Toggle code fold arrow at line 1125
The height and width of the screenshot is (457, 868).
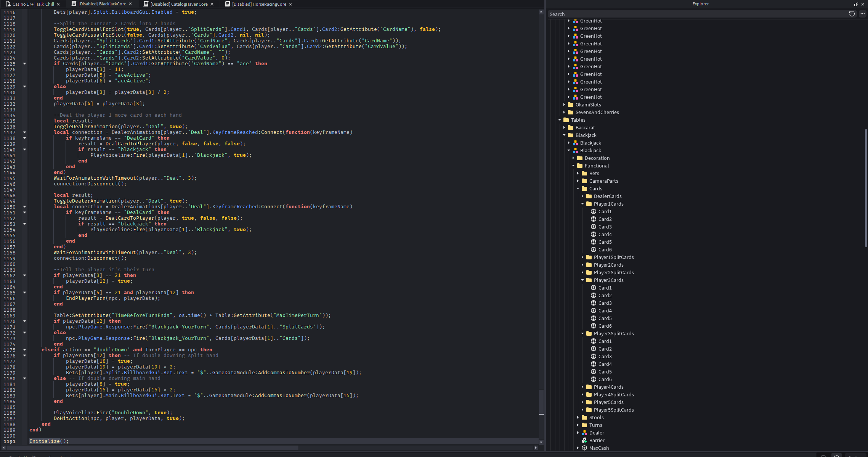click(24, 64)
